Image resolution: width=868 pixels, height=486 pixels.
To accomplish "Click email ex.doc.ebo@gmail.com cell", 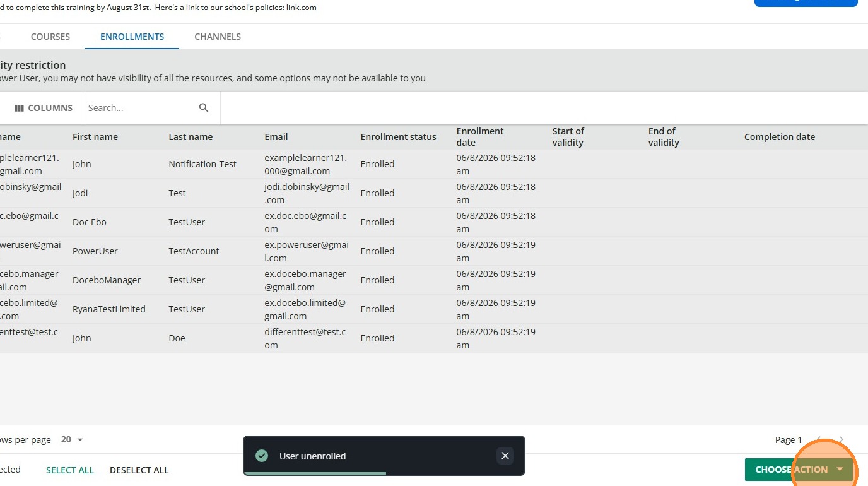I will pos(305,222).
